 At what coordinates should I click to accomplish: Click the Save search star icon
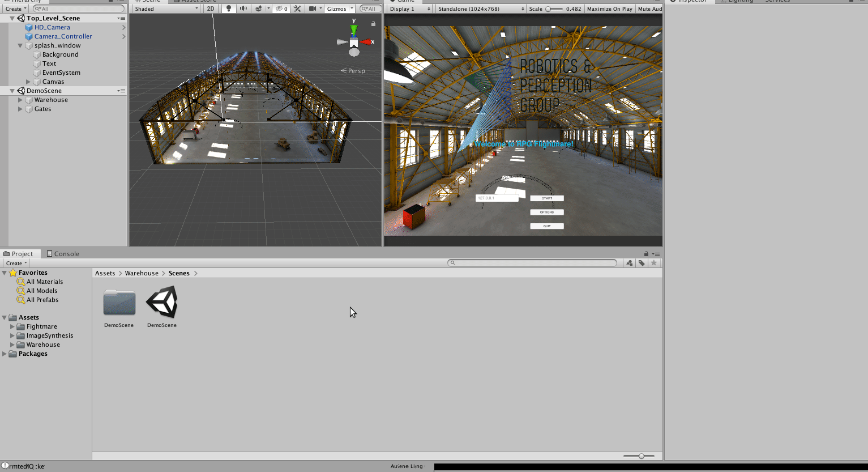tap(654, 263)
